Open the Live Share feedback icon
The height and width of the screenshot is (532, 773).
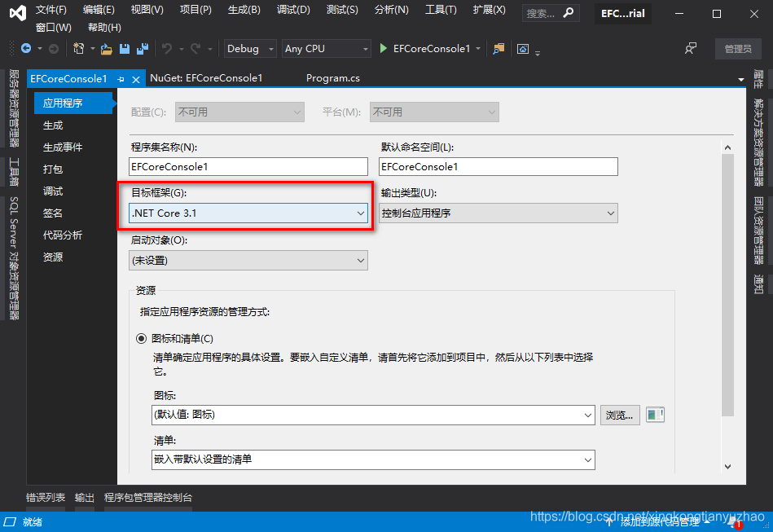click(x=691, y=48)
